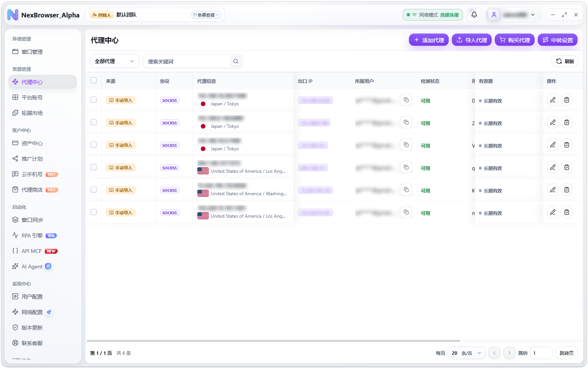The height and width of the screenshot is (368, 588).
Task: Toggle the select-all checkbox in table header
Action: pyautogui.click(x=94, y=81)
